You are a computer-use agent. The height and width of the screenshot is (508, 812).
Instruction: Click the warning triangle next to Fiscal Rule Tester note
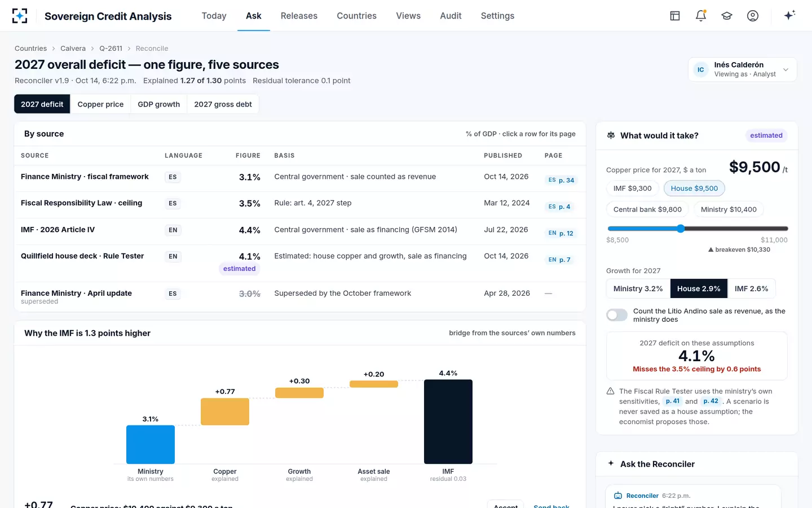(610, 391)
